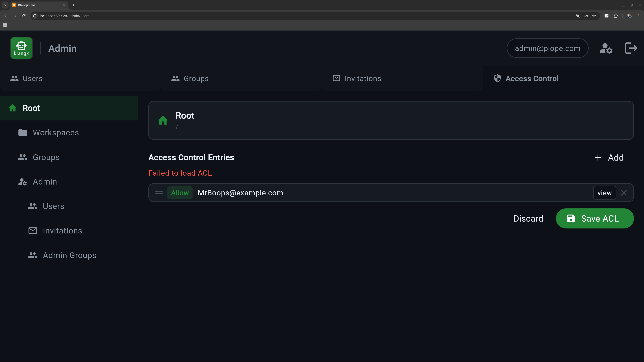
Task: Click the klangk robot logo
Action: pyautogui.click(x=21, y=48)
